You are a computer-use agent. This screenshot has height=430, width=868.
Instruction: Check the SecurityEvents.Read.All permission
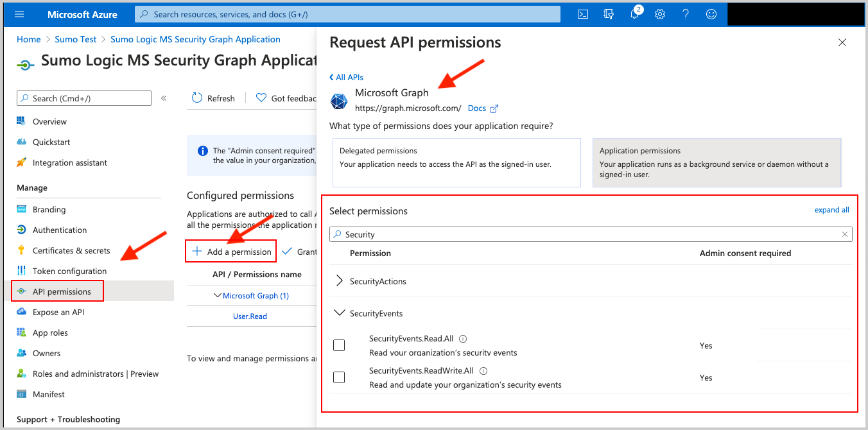point(339,345)
